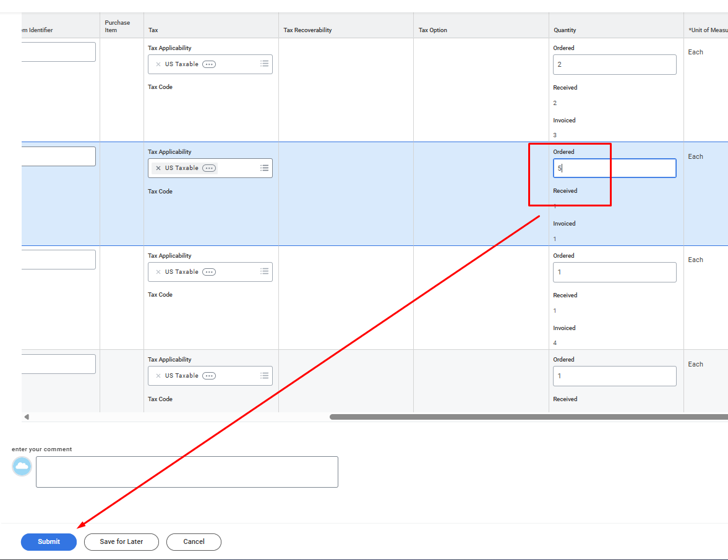Click the Save for Later button

click(x=121, y=542)
